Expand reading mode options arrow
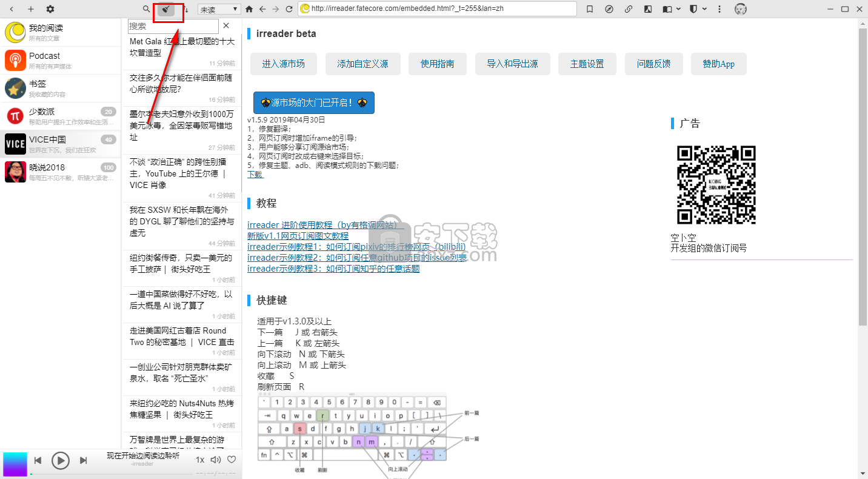The width and height of the screenshot is (868, 479). tap(678, 9)
